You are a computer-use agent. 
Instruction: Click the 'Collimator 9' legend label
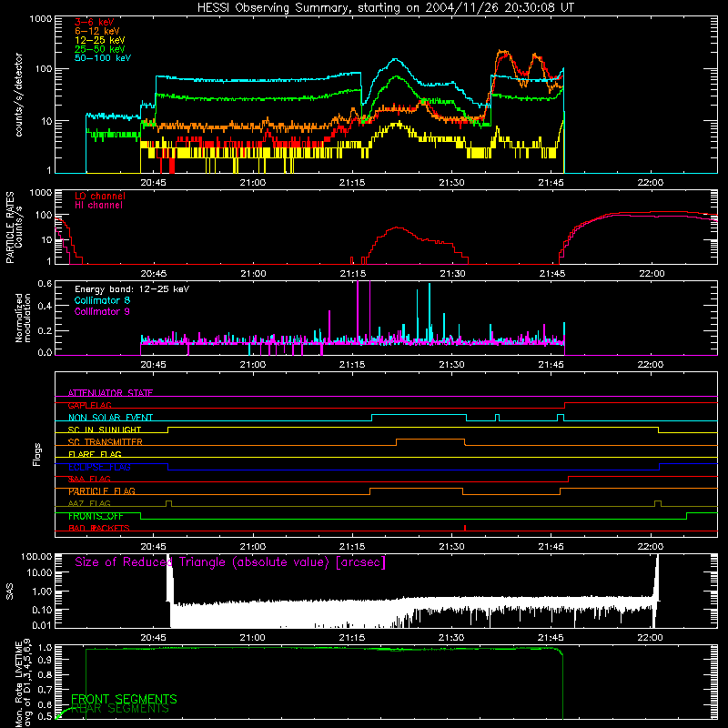point(102,311)
